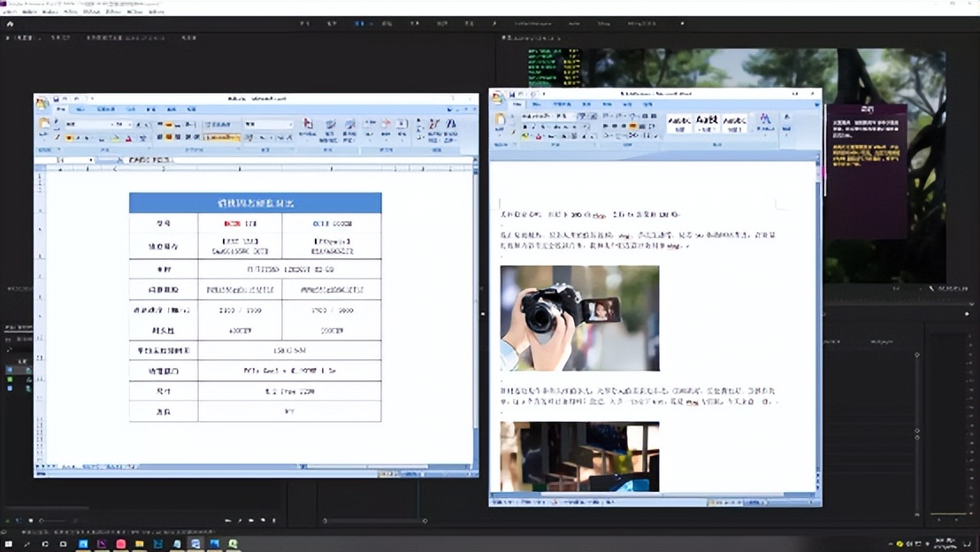Viewport: 980px width, 552px height.
Task: Click the red font color icon in Excel
Action: (x=129, y=137)
